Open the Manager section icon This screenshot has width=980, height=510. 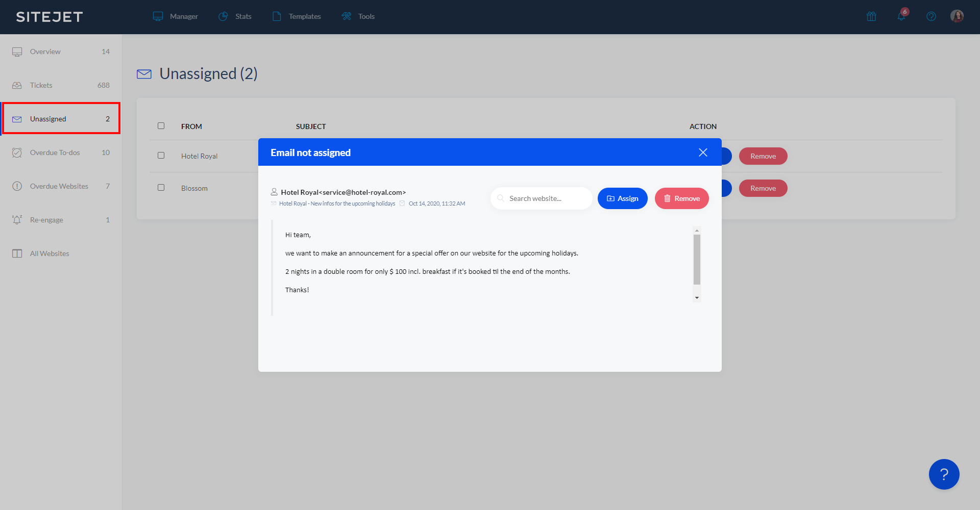pos(158,16)
